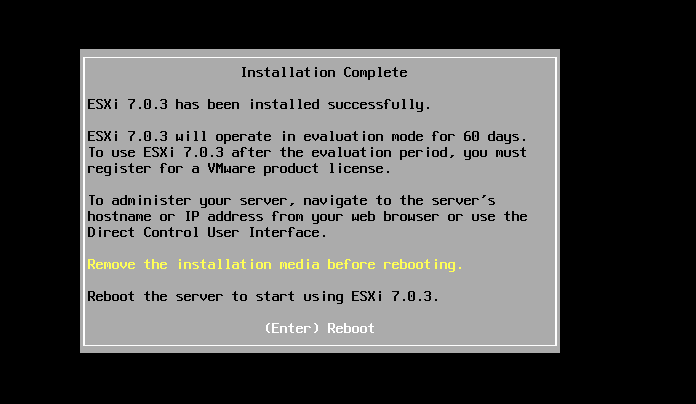Click the Direct Control User Interface text
The height and width of the screenshot is (404, 696).
(207, 233)
